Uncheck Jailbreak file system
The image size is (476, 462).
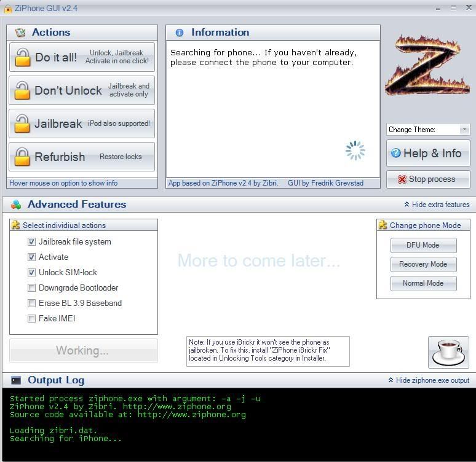[x=31, y=242]
